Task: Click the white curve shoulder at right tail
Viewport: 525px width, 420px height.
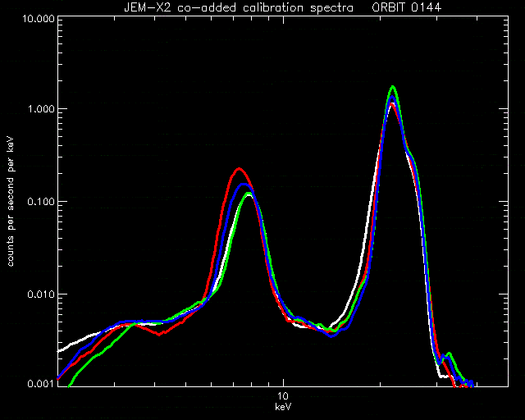Action: 444,377
